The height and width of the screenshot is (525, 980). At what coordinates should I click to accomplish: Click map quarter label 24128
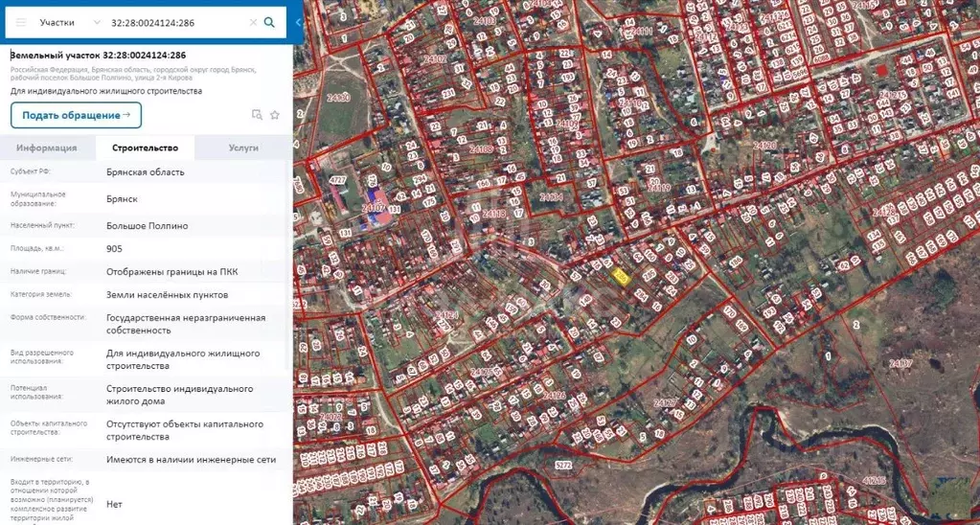[885, 213]
